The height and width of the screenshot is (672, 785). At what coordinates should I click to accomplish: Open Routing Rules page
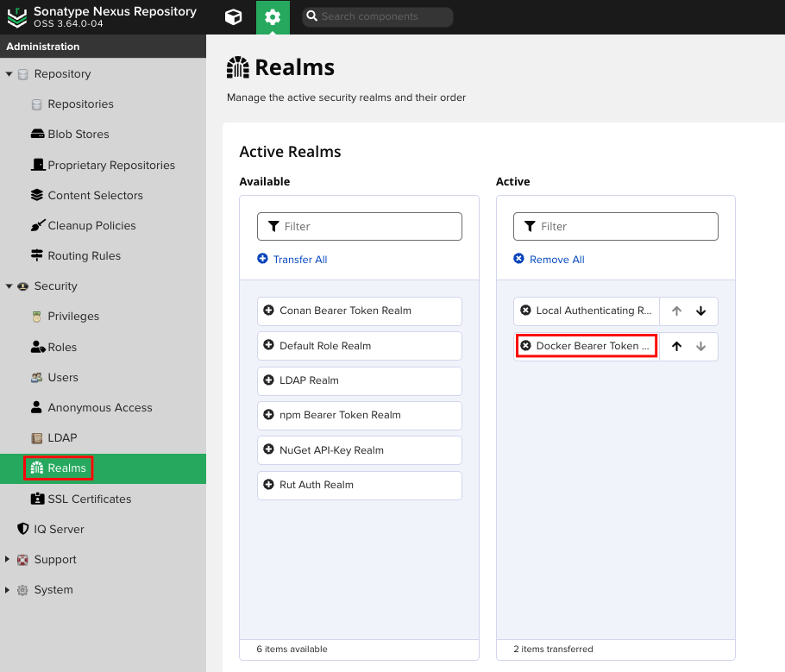(85, 256)
